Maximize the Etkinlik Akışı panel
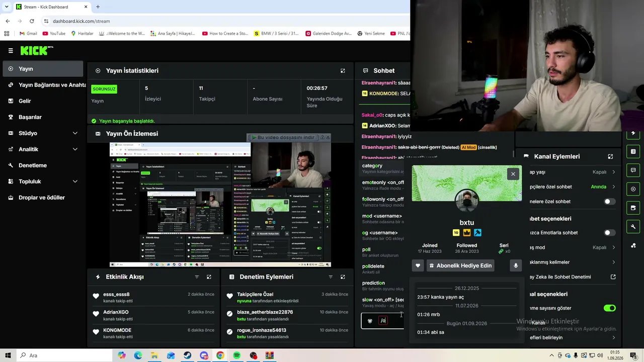Screen dimensions: 644x362 [x=209, y=277]
